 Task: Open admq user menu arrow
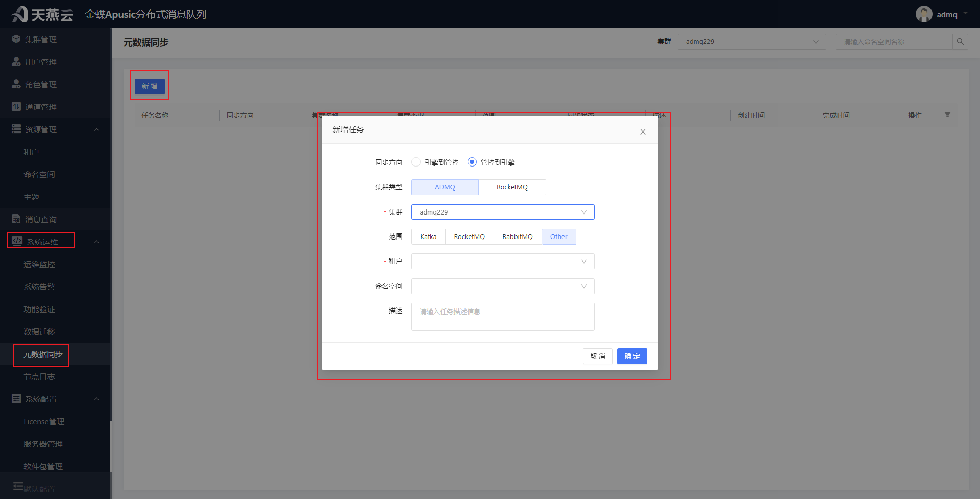[965, 14]
